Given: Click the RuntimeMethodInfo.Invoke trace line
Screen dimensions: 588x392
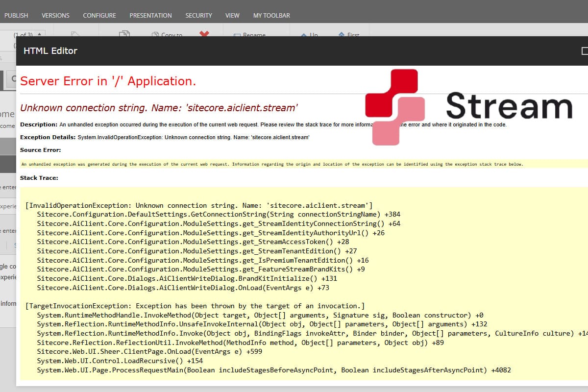Looking at the screenshot, I should click(312, 333).
